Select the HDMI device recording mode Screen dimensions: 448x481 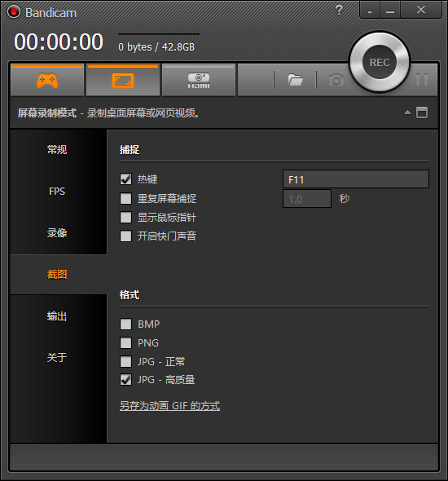[x=199, y=80]
